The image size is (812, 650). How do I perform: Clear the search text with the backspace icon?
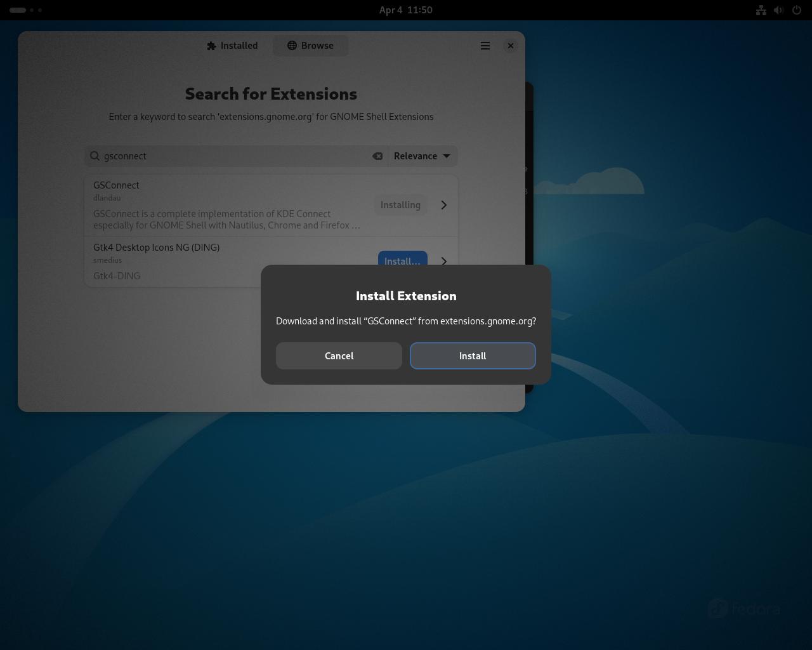(377, 156)
